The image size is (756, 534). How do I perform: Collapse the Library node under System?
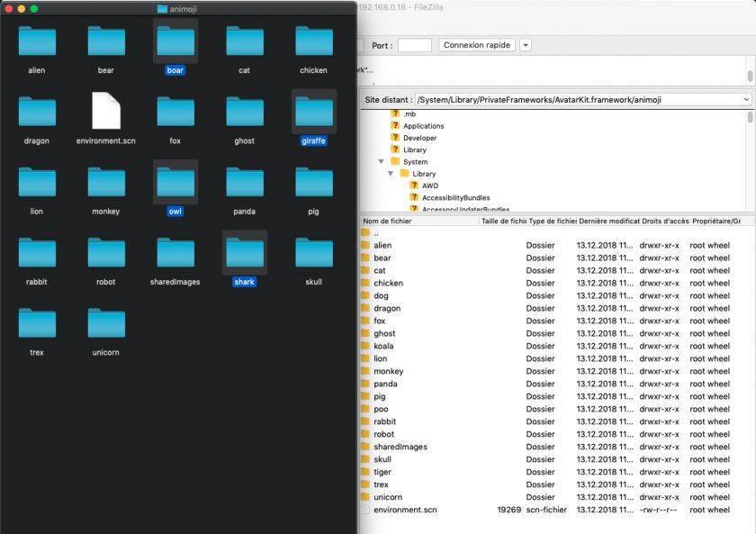(391, 174)
